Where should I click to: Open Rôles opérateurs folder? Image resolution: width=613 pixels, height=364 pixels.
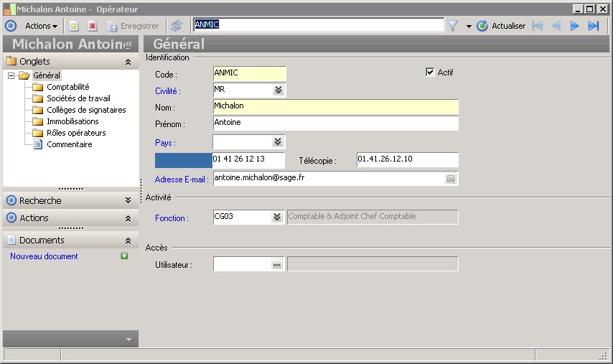76,133
